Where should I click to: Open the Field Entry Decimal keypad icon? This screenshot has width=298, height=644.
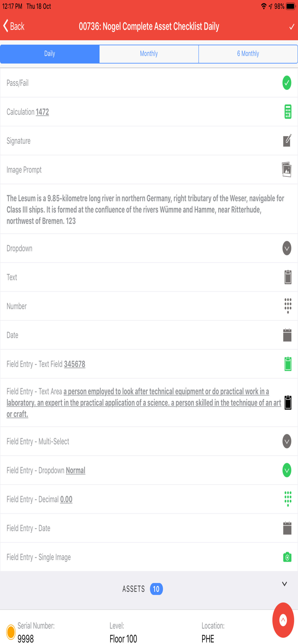[288, 499]
